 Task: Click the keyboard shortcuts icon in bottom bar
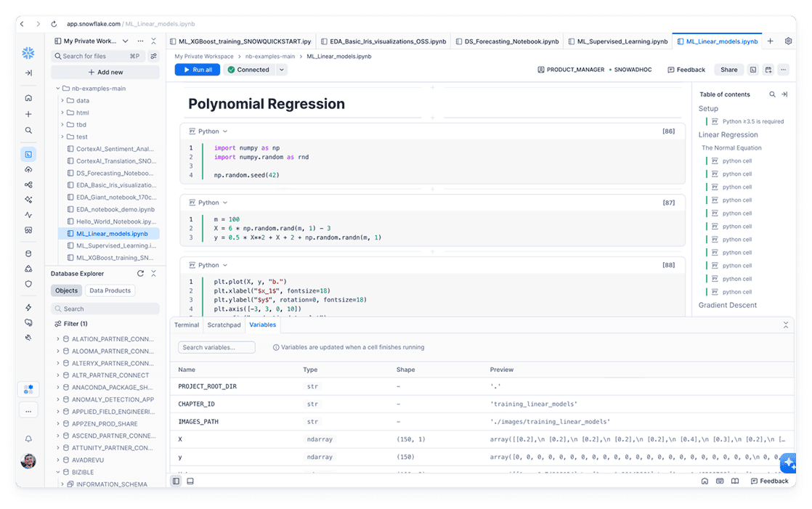[x=720, y=481]
